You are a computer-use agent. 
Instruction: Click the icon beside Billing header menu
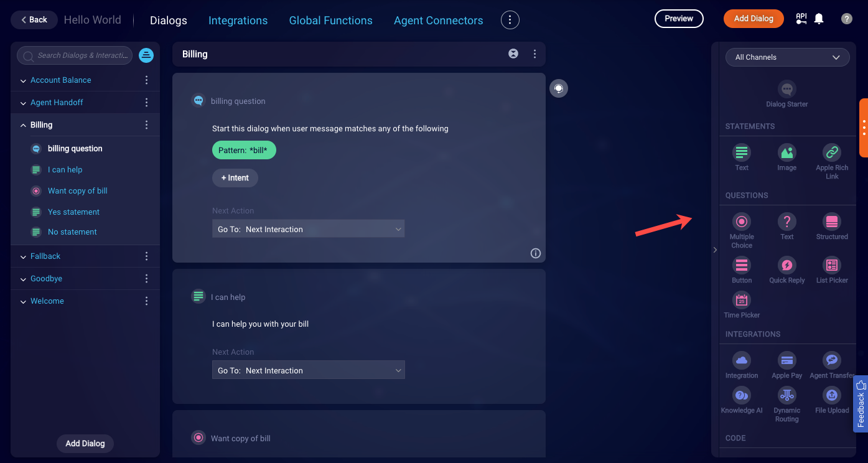[513, 54]
